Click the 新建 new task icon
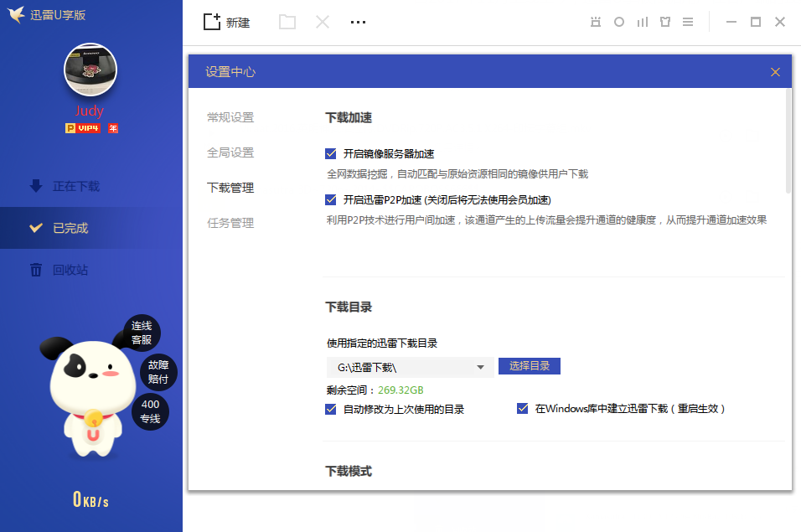 (x=211, y=22)
